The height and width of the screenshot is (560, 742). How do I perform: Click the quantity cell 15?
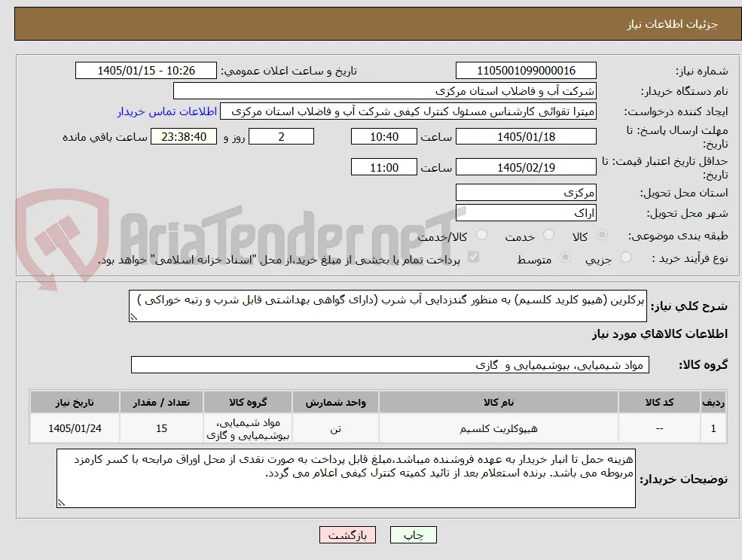[x=161, y=428]
